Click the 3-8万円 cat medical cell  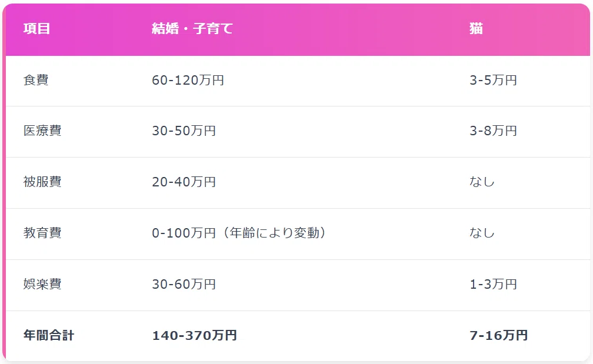coord(493,131)
